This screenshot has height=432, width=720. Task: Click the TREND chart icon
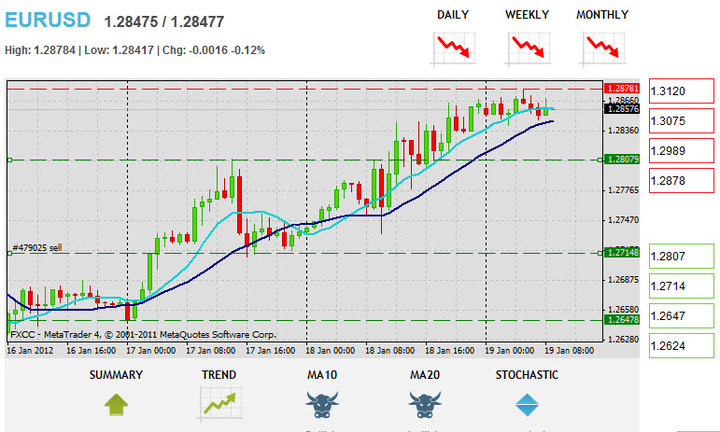click(x=221, y=403)
